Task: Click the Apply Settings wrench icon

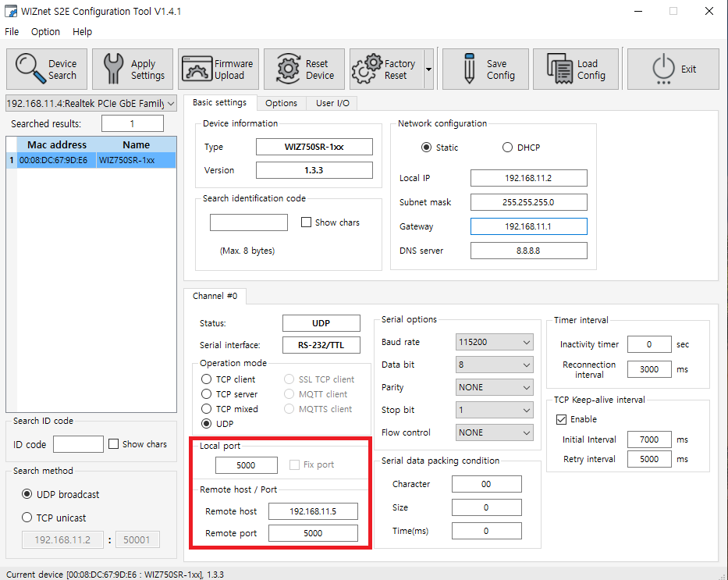Action: coord(113,69)
